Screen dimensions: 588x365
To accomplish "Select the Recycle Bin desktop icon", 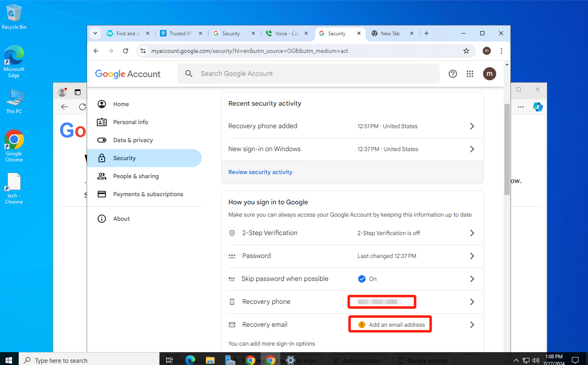I will [x=14, y=17].
